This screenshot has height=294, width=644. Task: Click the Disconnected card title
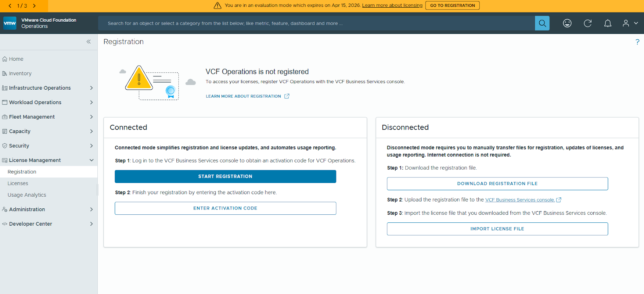pyautogui.click(x=405, y=127)
